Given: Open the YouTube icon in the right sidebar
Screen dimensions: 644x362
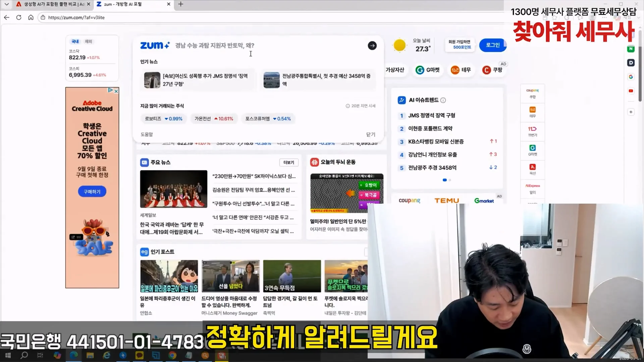Looking at the screenshot, I should [631, 91].
